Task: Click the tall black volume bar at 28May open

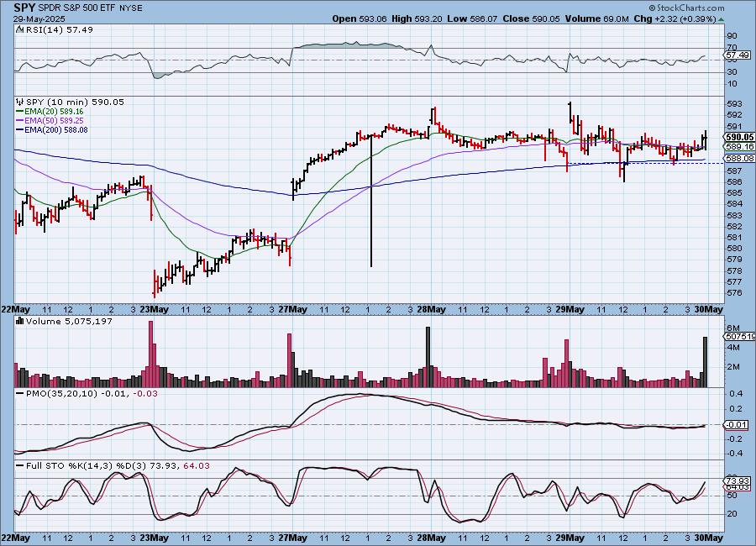Action: 428,357
